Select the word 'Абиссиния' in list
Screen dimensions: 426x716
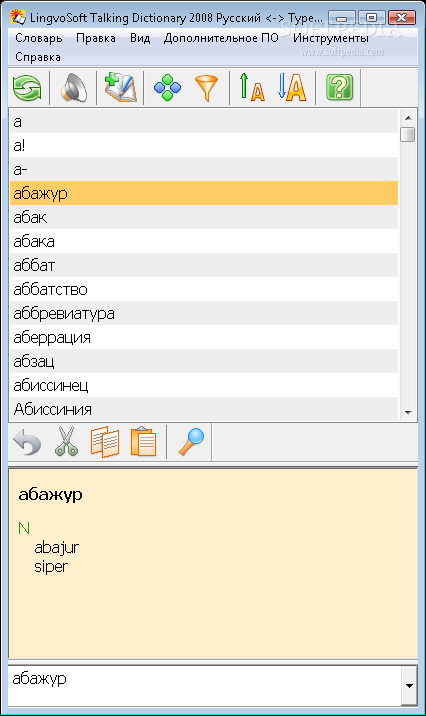coord(204,409)
